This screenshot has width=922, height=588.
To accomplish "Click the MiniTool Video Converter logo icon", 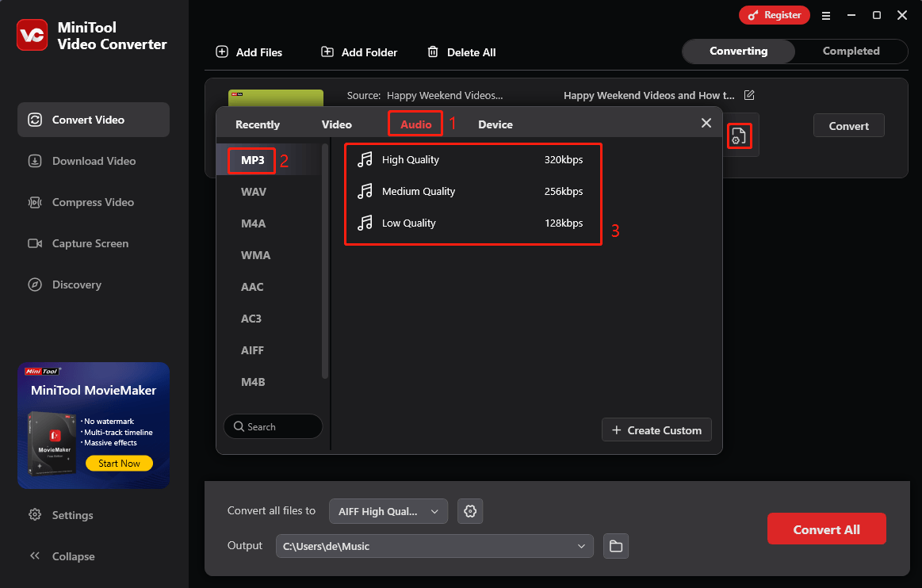I will pos(32,36).
